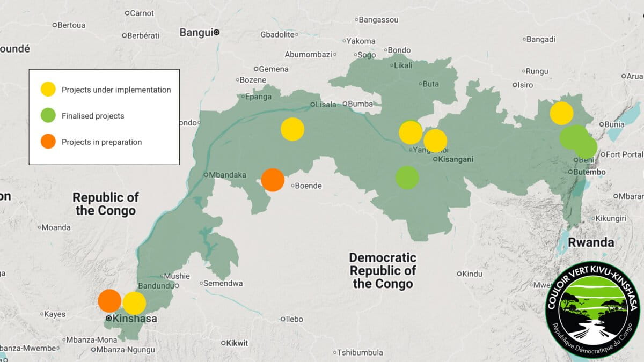
Task: Click the Butembo city dot
Action: 572,172
